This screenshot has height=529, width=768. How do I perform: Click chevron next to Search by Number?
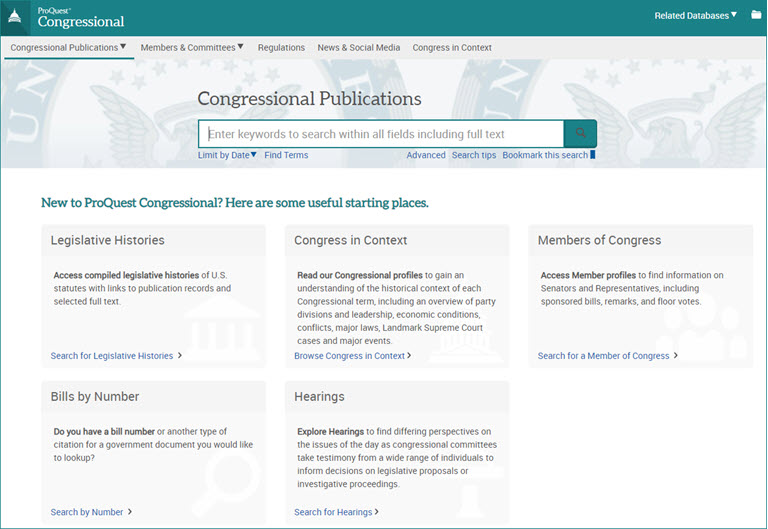click(130, 511)
